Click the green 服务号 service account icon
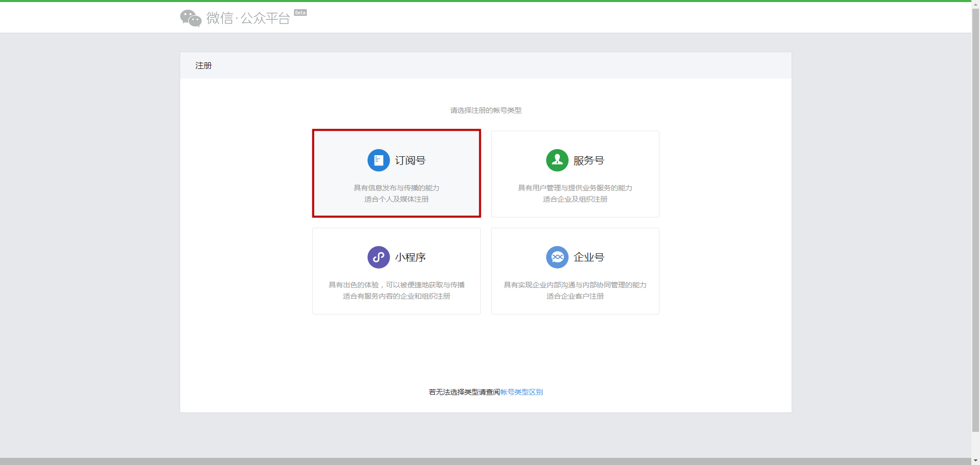980x465 pixels. (x=557, y=160)
